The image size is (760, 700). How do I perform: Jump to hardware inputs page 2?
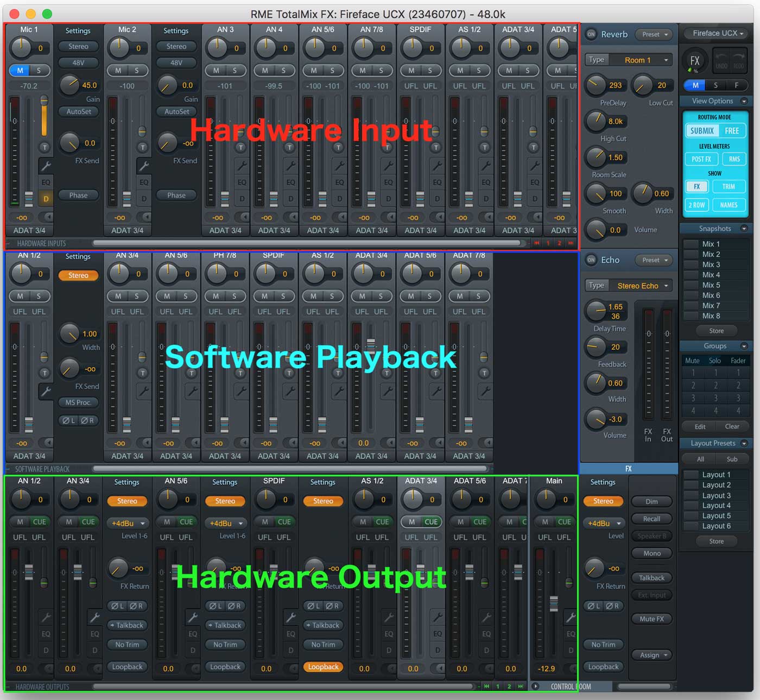559,243
